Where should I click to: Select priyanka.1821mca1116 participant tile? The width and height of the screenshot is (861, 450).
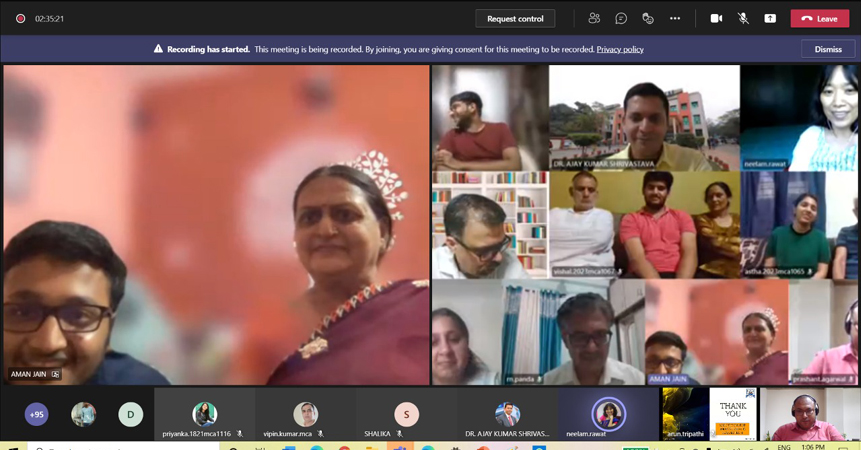(204, 414)
